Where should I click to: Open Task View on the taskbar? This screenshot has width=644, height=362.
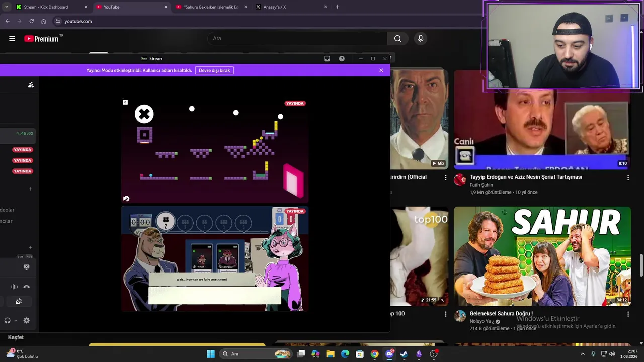(x=301, y=354)
